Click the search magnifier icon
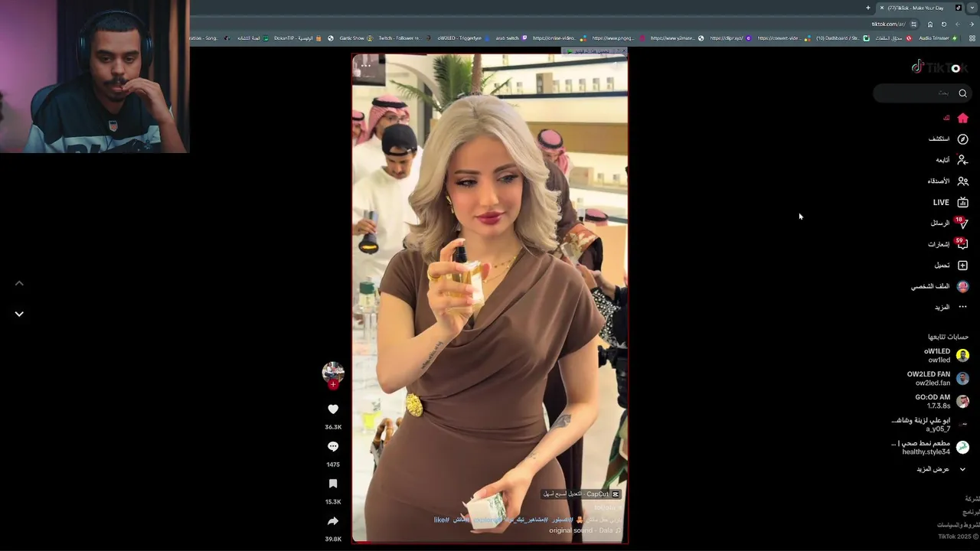The width and height of the screenshot is (980, 551). click(962, 93)
